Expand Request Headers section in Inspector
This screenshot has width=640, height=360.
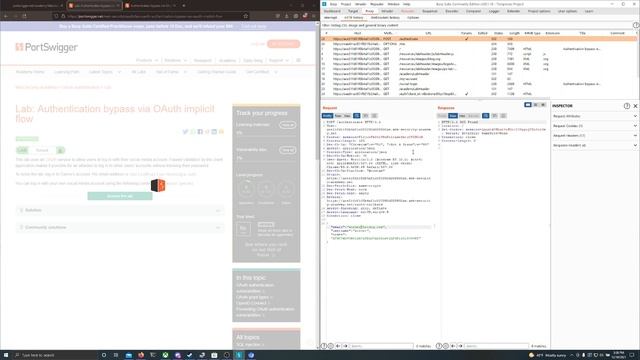pyautogui.click(x=595, y=136)
